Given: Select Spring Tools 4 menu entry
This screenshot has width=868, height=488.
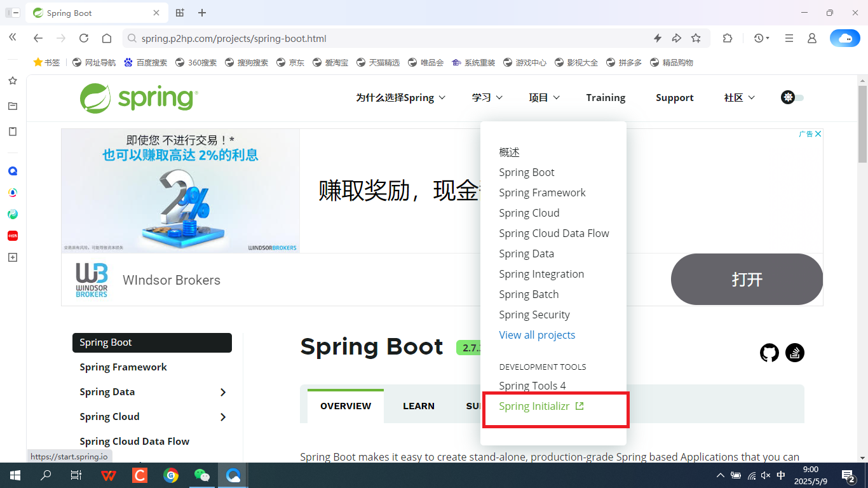Looking at the screenshot, I should tap(532, 386).
